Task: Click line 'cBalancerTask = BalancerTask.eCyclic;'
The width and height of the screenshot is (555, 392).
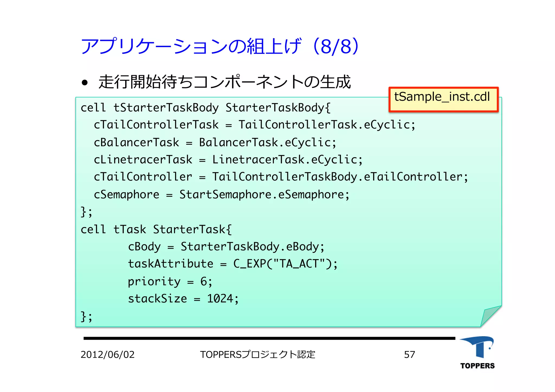Action: coord(215,142)
